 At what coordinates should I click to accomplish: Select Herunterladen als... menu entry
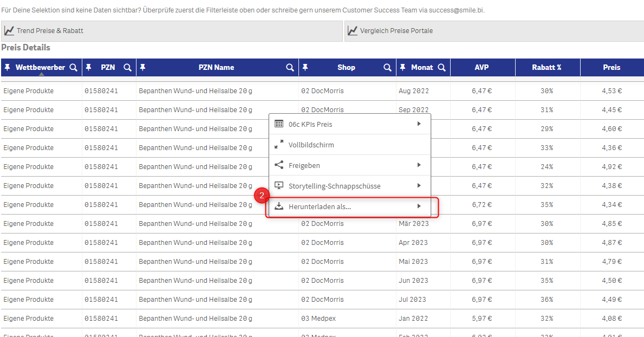[x=320, y=206]
